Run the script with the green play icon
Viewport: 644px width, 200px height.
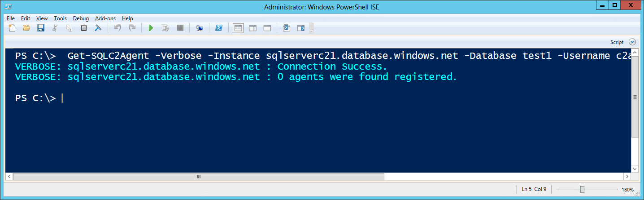pos(151,28)
